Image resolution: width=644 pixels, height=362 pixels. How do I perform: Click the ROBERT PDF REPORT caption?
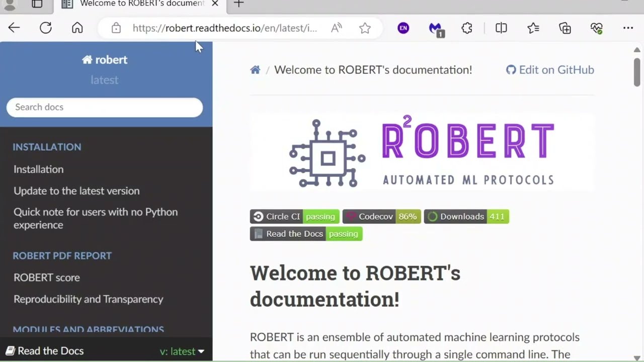pyautogui.click(x=62, y=255)
